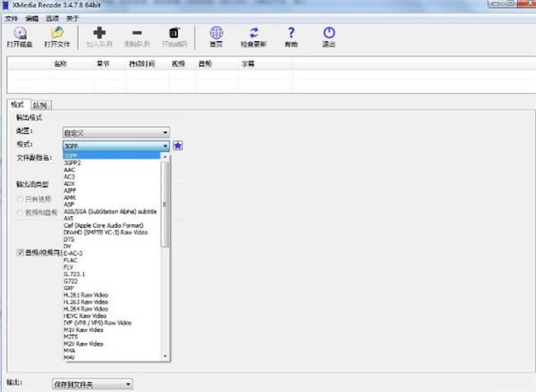Click the 持续时间 (Duration) column header

(142, 63)
